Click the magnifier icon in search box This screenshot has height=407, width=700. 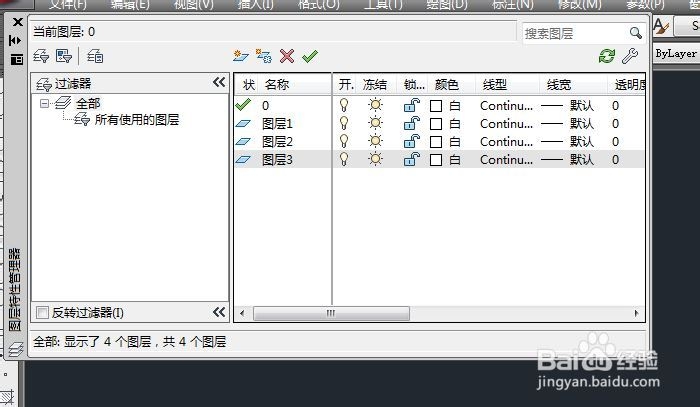pyautogui.click(x=636, y=33)
